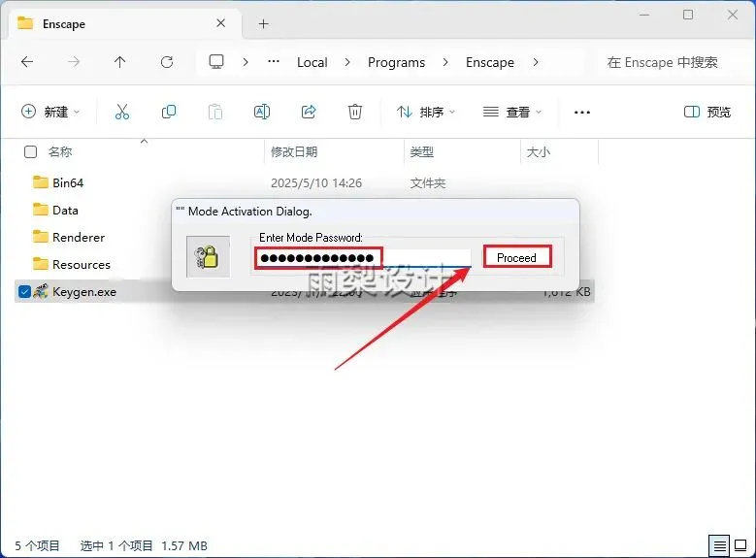Sort by the 类型 column header

click(422, 152)
